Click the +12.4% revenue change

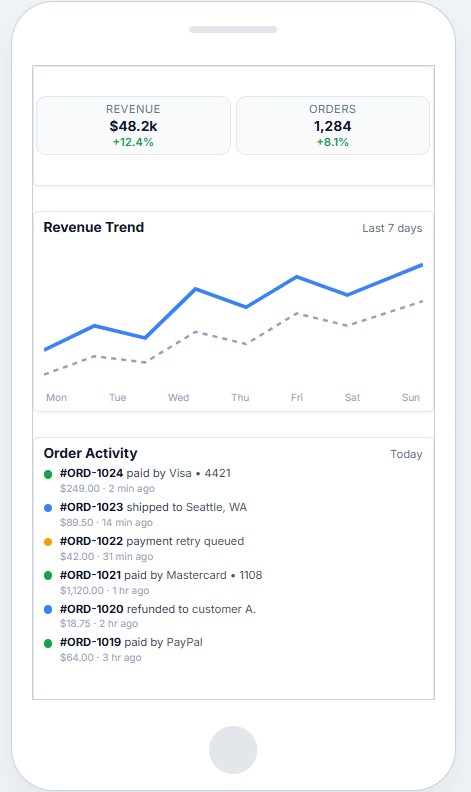133,142
